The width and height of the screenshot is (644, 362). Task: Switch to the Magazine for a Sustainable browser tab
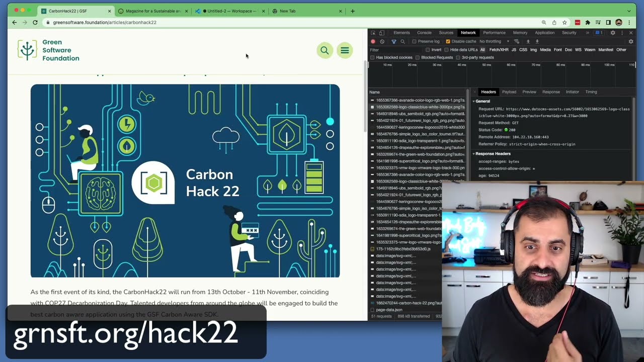pos(153,11)
